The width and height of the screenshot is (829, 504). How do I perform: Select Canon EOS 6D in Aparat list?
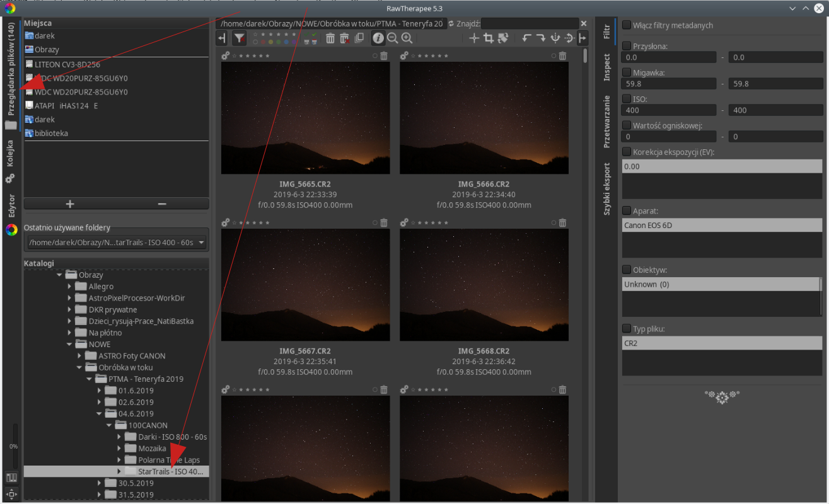(x=722, y=225)
